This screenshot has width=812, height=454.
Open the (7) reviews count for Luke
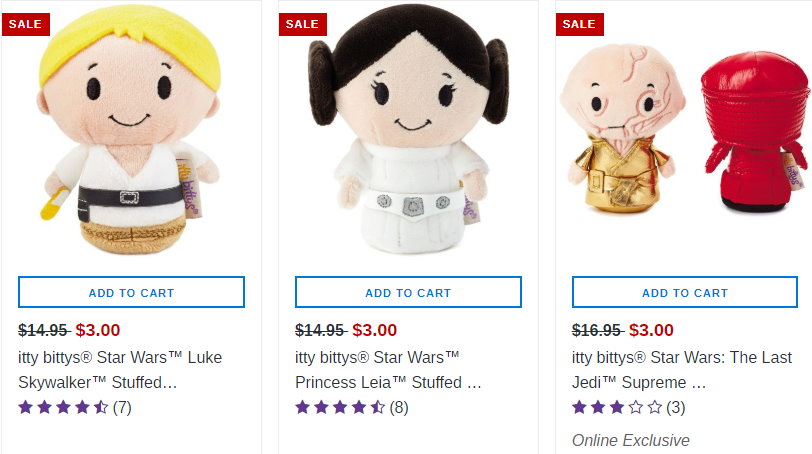(x=122, y=407)
